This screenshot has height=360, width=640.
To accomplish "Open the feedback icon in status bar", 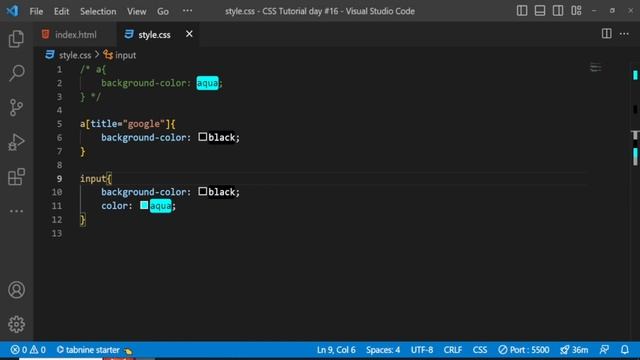I will [604, 350].
